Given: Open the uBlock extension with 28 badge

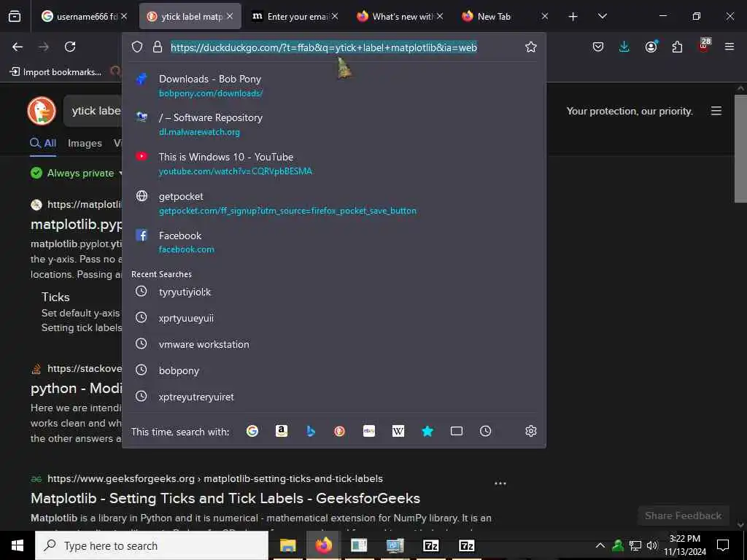Looking at the screenshot, I should tap(704, 45).
